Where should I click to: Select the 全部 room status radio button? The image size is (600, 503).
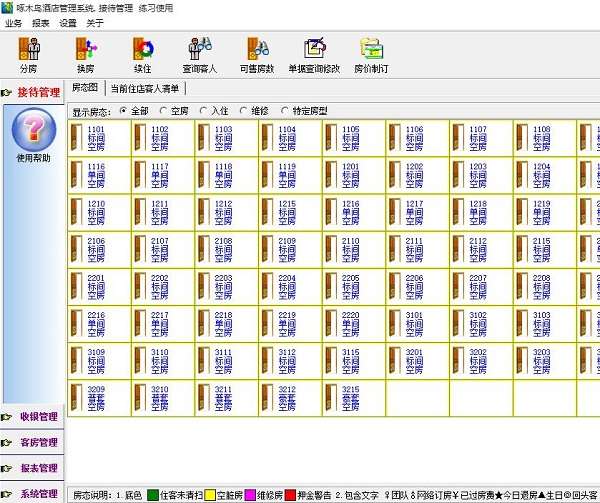coord(123,111)
